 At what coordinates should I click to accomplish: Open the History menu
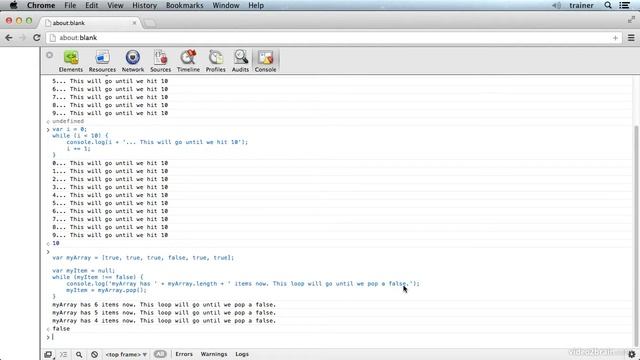pyautogui.click(x=144, y=5)
